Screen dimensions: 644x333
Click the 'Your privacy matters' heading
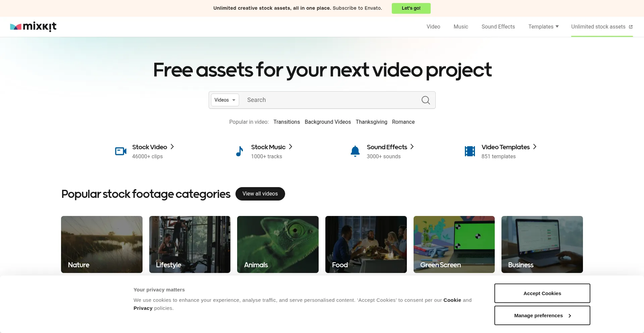pos(159,290)
